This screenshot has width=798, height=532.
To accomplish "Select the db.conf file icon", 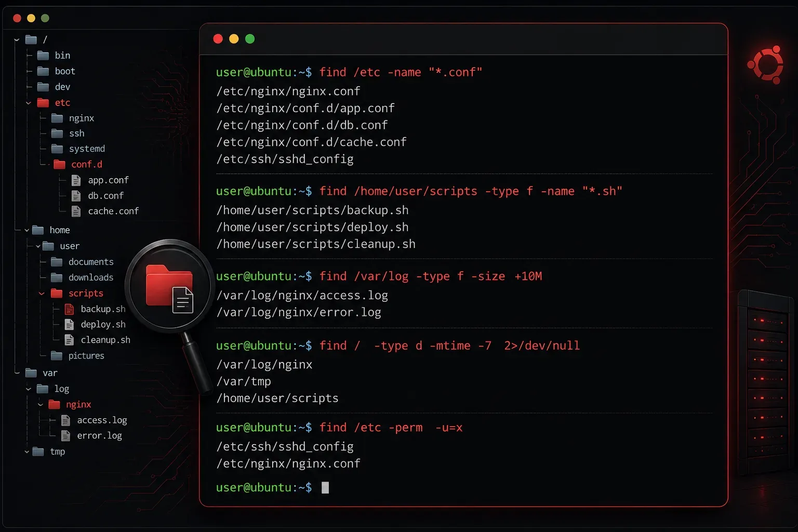I will 76,196.
